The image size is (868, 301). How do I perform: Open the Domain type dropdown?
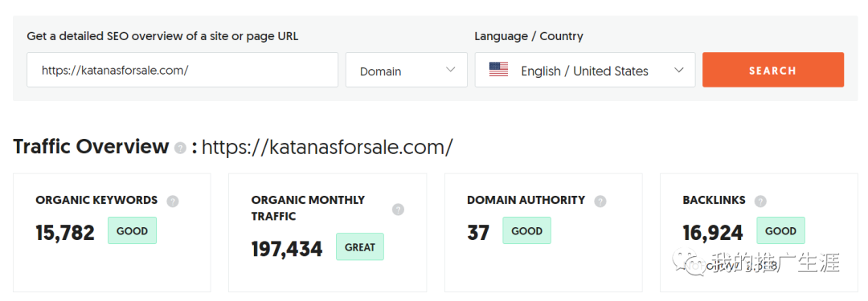(x=407, y=70)
